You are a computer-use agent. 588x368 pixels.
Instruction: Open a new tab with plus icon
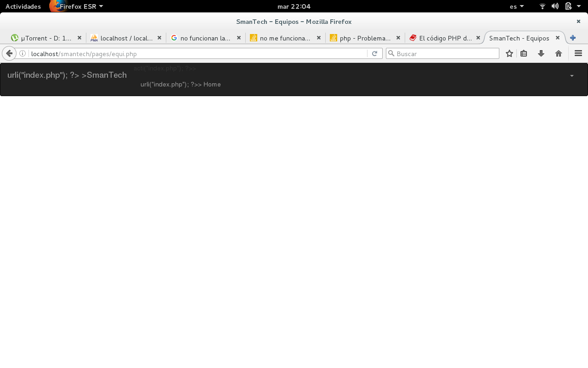point(573,38)
